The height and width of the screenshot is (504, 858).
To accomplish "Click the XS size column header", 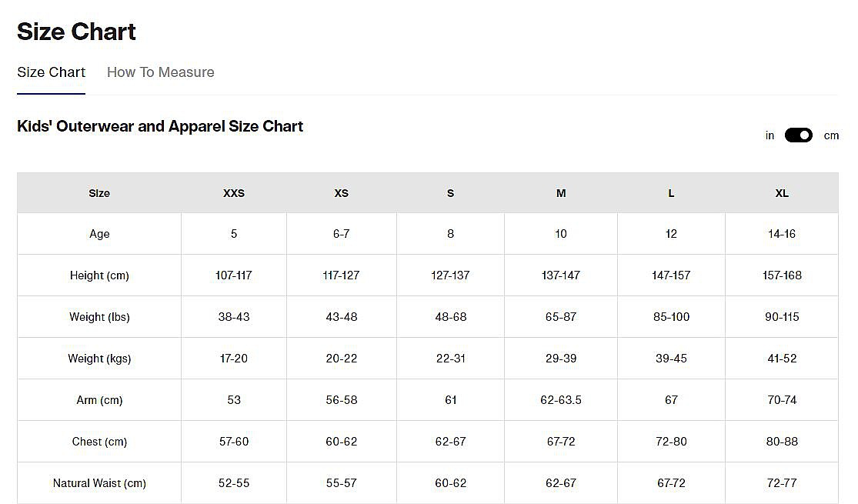I will (342, 193).
